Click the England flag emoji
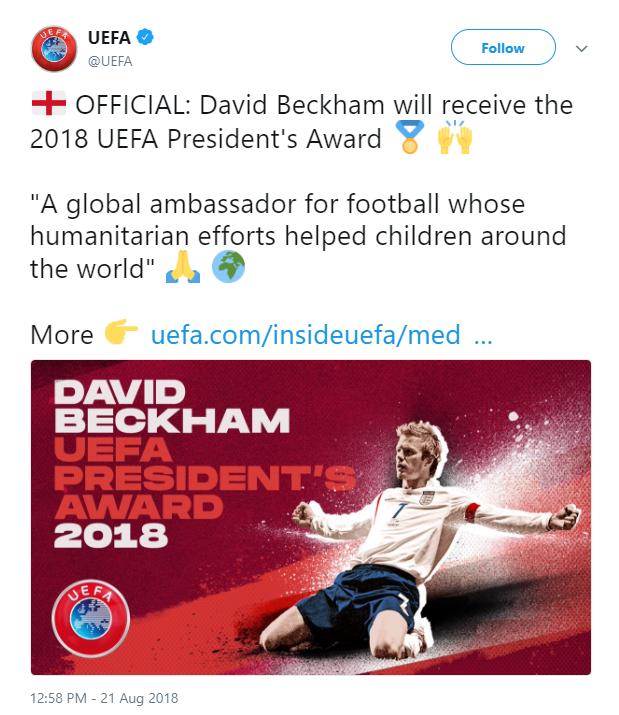Image resolution: width=619 pixels, height=715 pixels. pos(49,105)
